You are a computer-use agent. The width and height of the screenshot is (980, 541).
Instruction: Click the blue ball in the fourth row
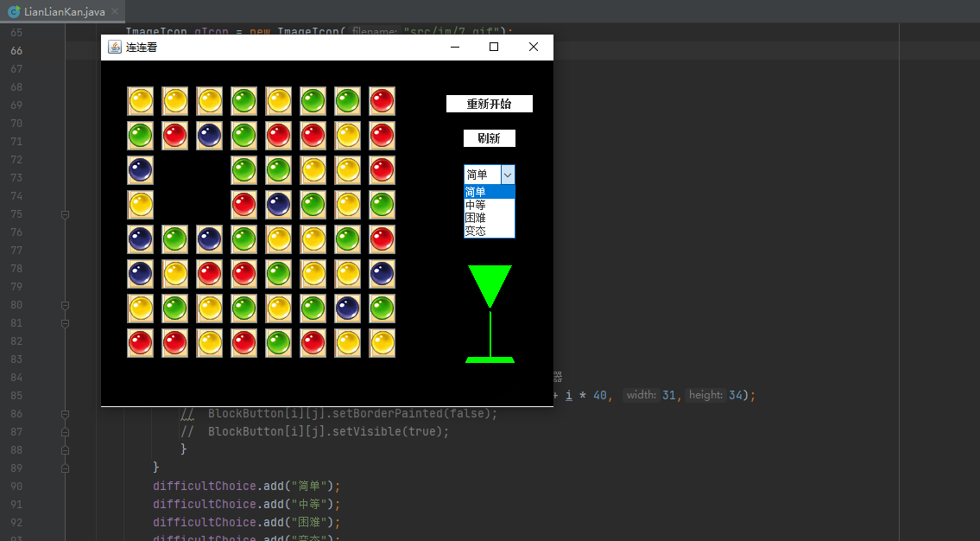pos(279,205)
